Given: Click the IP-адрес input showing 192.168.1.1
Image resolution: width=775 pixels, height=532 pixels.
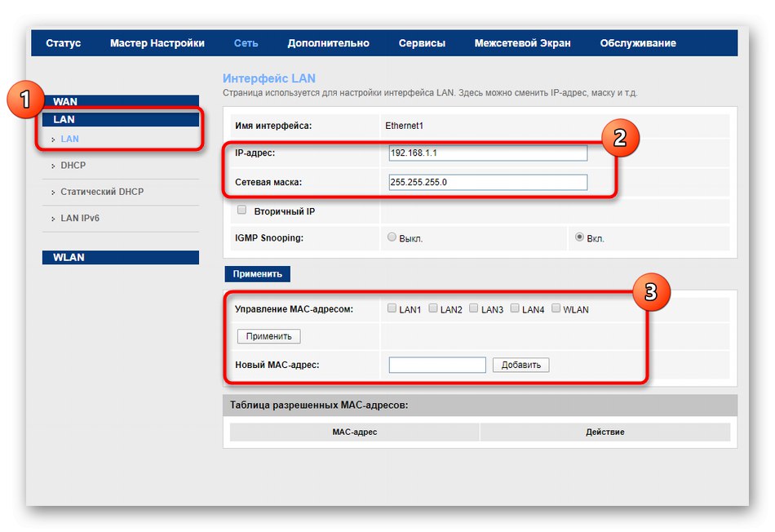Looking at the screenshot, I should pos(488,153).
